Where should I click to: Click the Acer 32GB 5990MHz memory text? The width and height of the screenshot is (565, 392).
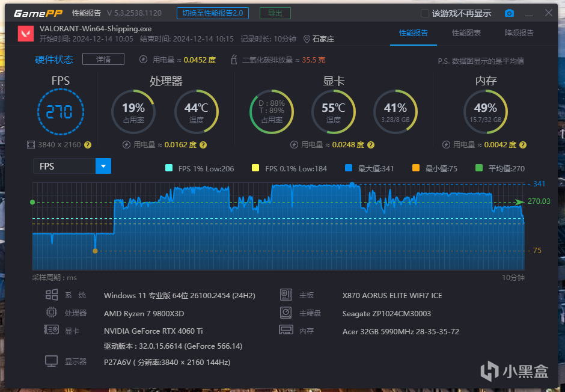click(401, 331)
